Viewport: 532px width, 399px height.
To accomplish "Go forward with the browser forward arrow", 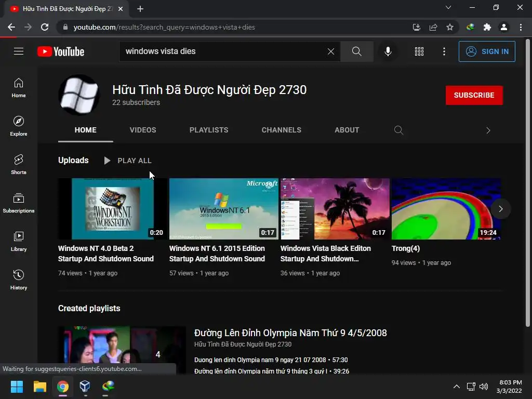I will coord(28,27).
